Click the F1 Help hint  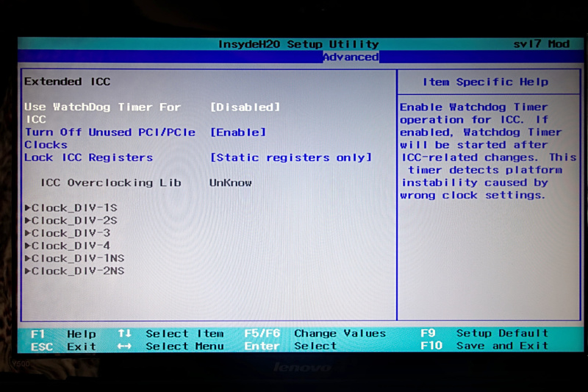click(x=63, y=333)
